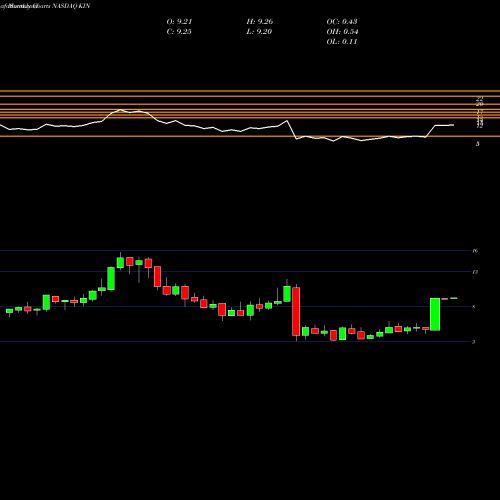Select the last small green candle on the chart

pyautogui.click(x=454, y=298)
